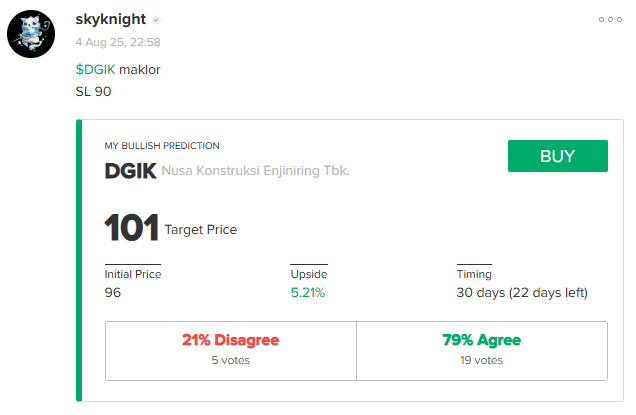The height and width of the screenshot is (415, 636).
Task: Click the verified badge beside skyknight
Action: click(x=156, y=20)
